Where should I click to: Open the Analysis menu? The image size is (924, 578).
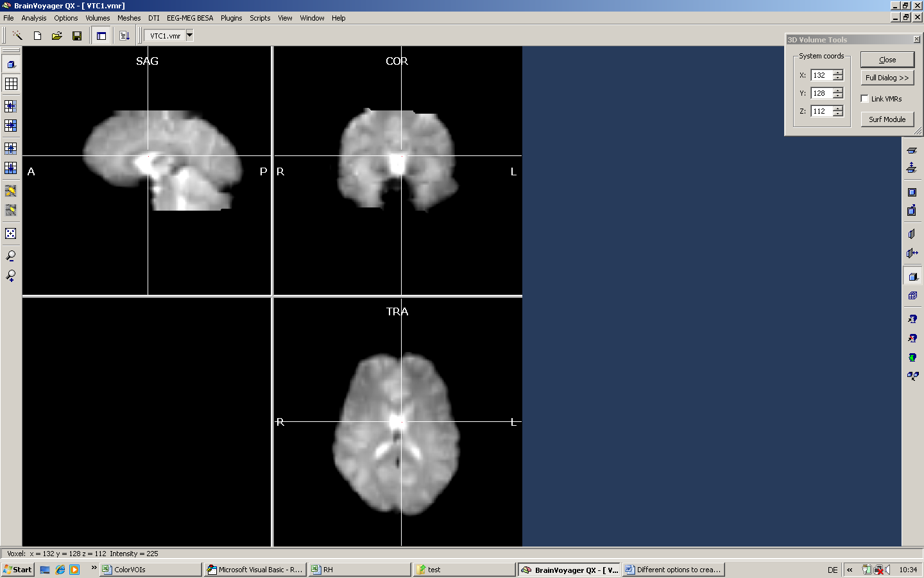click(34, 18)
